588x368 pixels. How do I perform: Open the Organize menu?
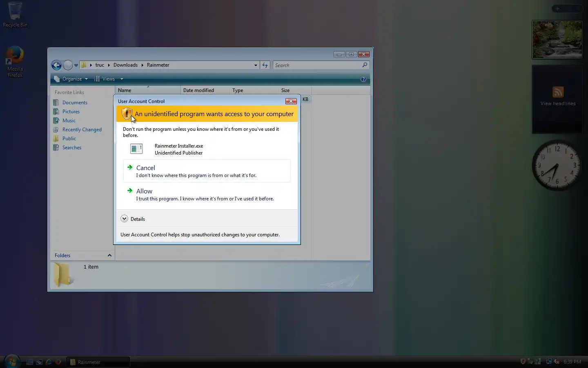[71, 79]
